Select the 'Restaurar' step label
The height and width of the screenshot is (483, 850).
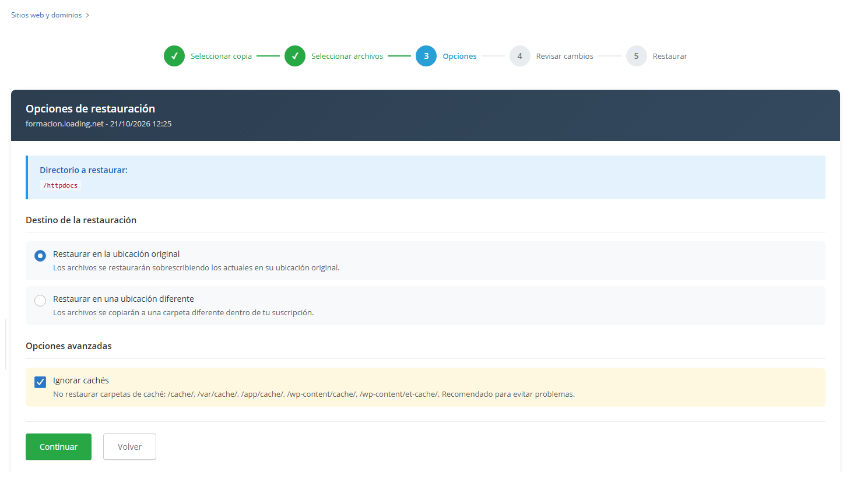(x=669, y=56)
